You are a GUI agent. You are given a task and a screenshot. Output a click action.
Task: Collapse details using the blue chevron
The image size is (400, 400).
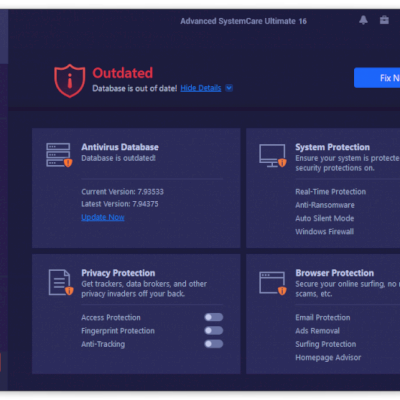coord(229,88)
